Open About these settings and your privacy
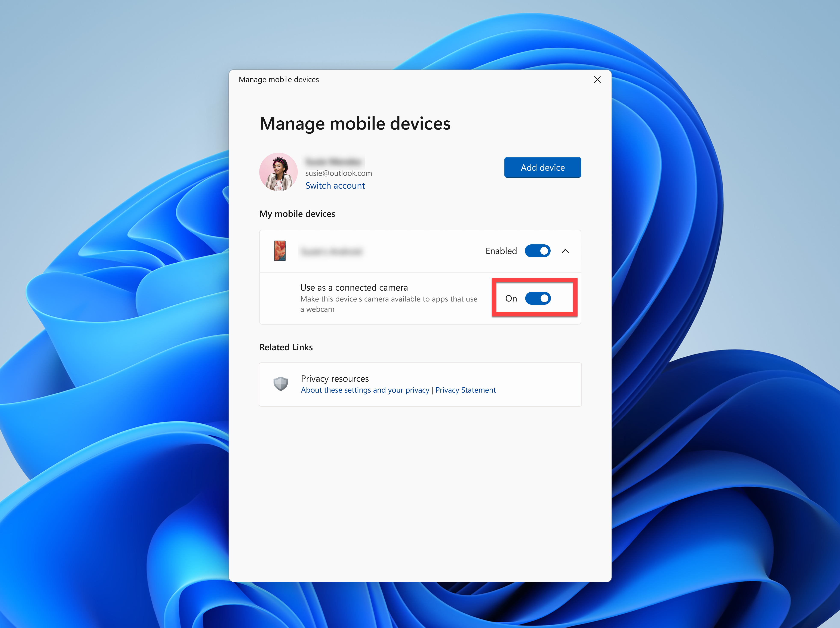The image size is (840, 628). [365, 390]
